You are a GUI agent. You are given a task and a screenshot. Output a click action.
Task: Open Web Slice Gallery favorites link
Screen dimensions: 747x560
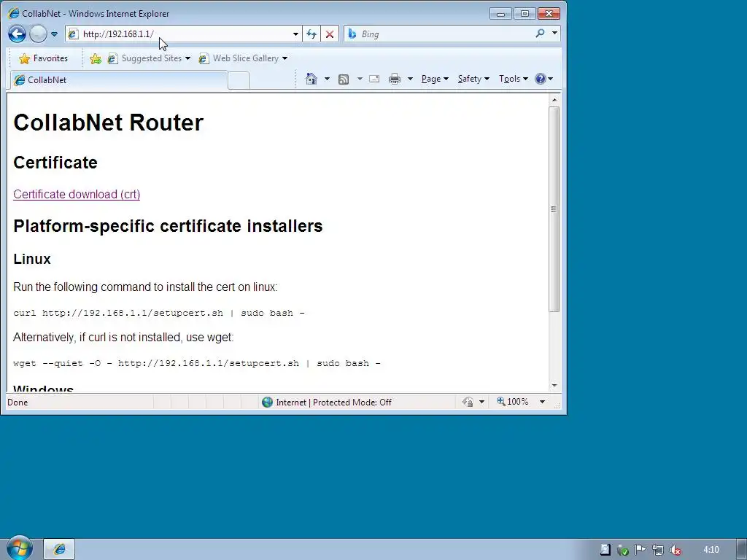click(243, 58)
